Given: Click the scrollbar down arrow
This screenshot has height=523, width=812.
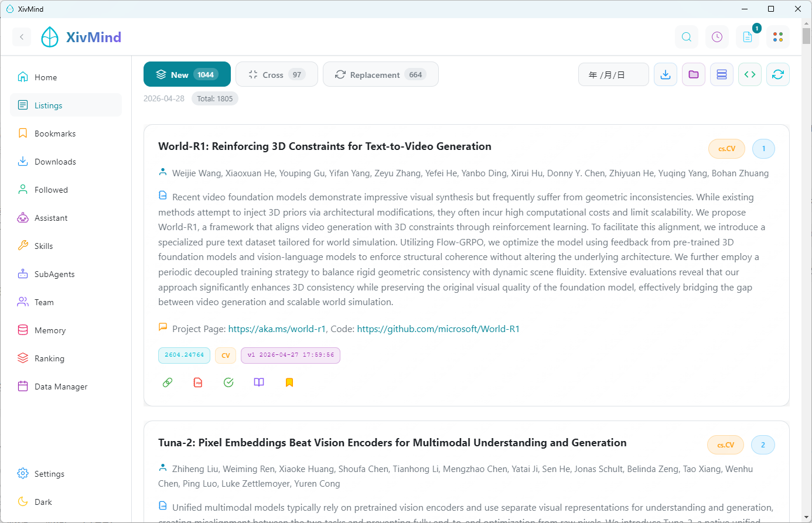Looking at the screenshot, I should (807, 518).
